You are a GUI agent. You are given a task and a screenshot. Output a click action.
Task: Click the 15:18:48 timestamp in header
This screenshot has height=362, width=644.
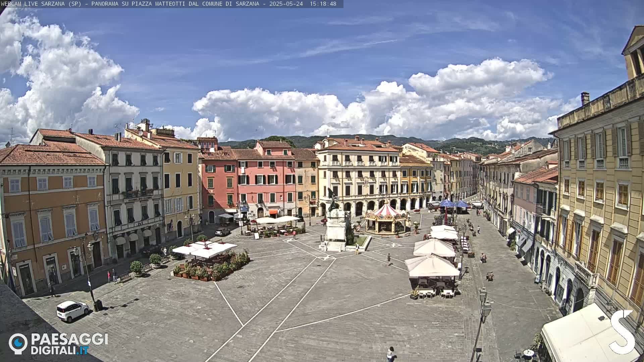(x=323, y=4)
